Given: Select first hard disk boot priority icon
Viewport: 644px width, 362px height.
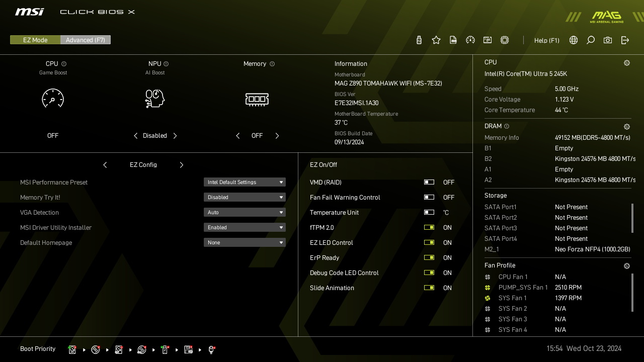Looking at the screenshot, I should [x=72, y=349].
